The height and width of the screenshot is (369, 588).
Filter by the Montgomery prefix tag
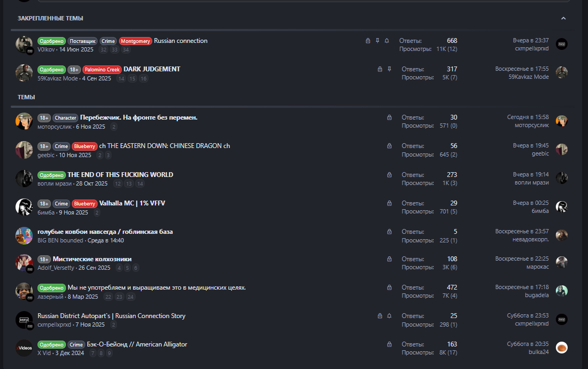(136, 41)
